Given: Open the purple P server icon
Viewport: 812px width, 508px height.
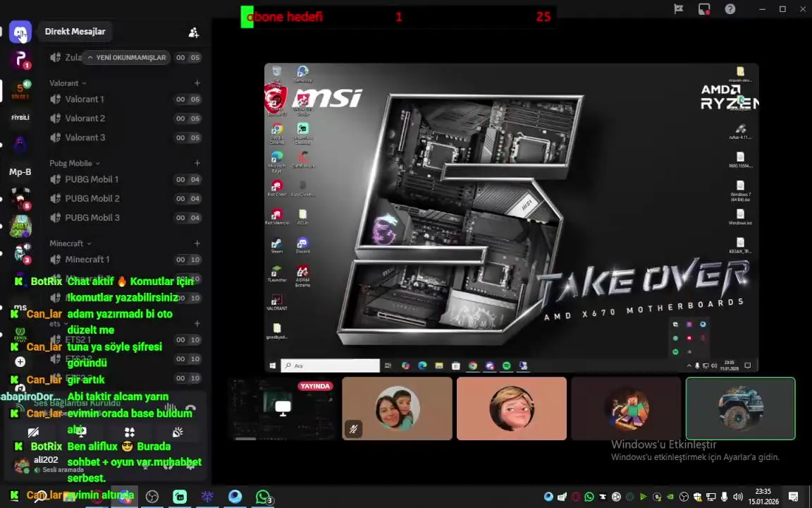Looking at the screenshot, I should click(20, 59).
